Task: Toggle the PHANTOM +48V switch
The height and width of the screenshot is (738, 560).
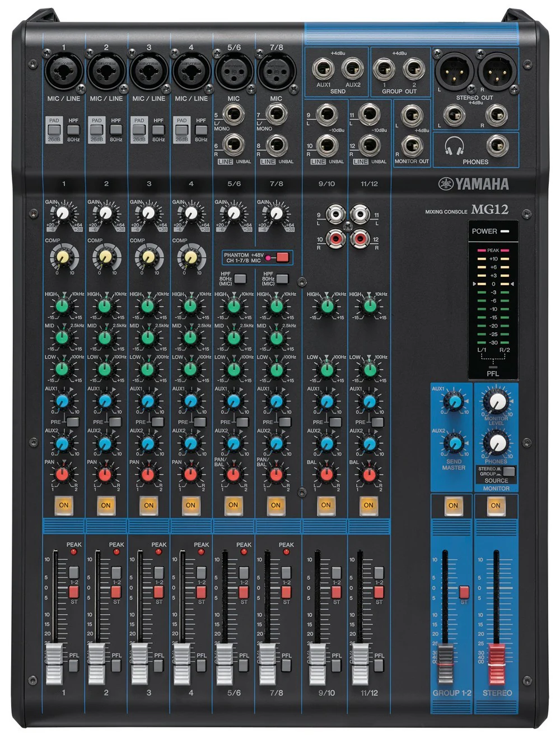Action: (282, 258)
